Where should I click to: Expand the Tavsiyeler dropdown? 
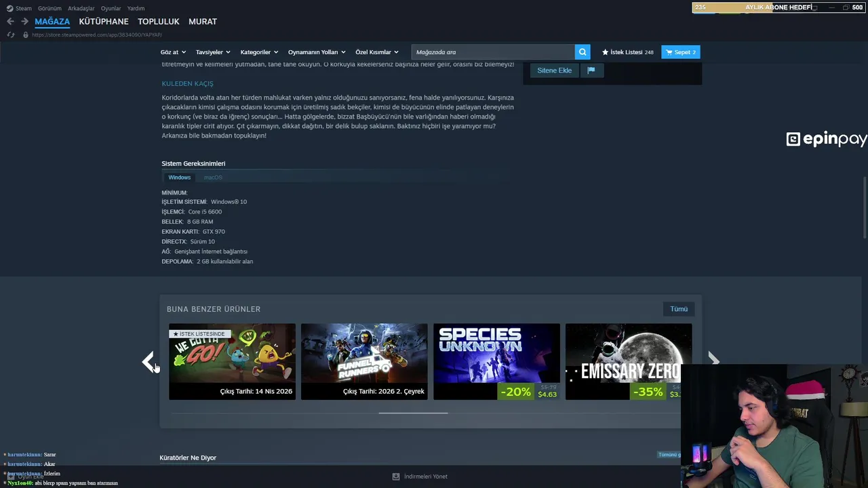click(213, 52)
